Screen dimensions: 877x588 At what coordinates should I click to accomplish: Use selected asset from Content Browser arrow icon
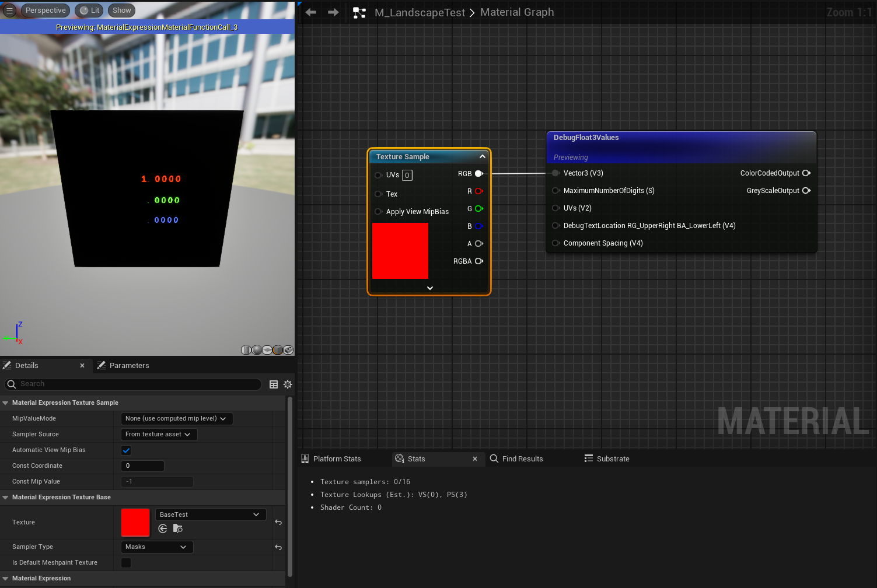coord(163,528)
